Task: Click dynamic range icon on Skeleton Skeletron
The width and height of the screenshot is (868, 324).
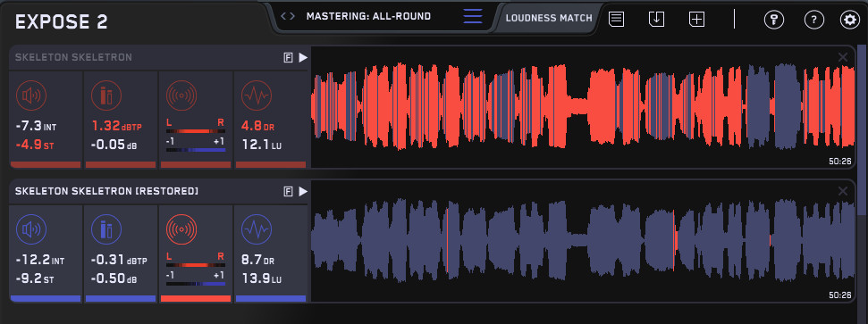Action: pyautogui.click(x=257, y=96)
